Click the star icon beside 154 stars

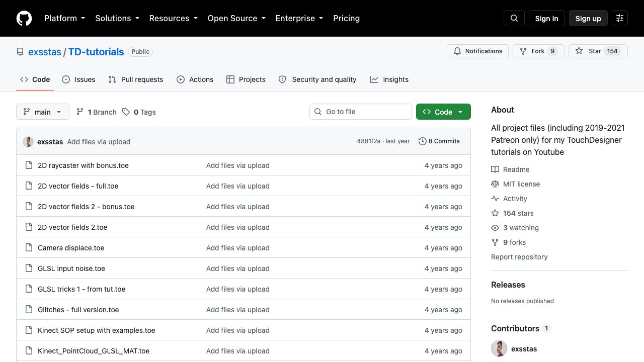(495, 213)
